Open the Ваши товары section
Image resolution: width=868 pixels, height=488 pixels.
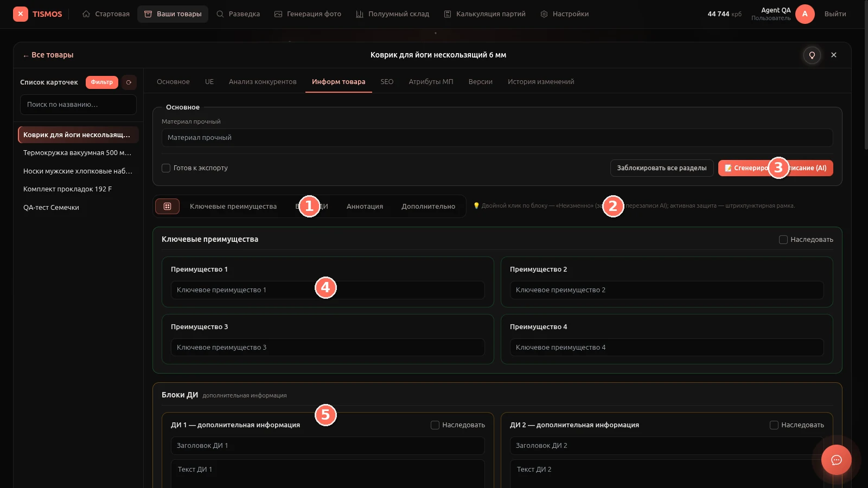(x=173, y=14)
